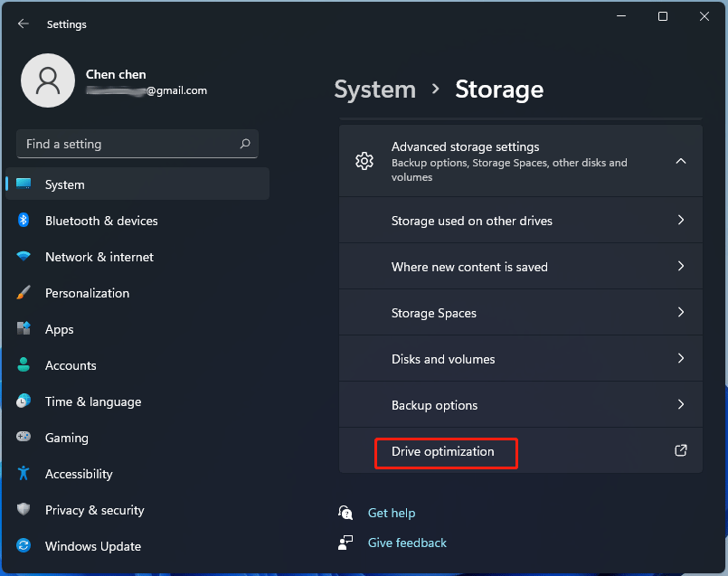Click the Get help headset icon

tap(345, 513)
